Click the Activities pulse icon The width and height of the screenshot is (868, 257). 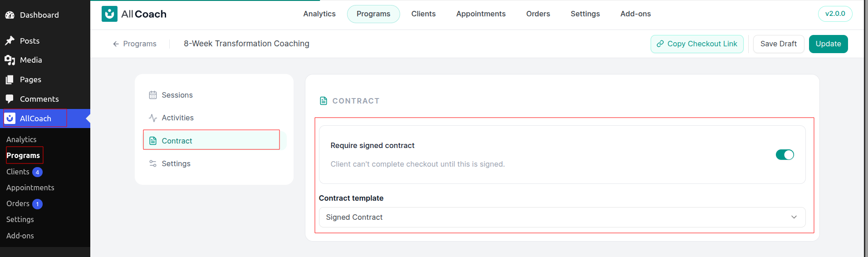click(153, 118)
